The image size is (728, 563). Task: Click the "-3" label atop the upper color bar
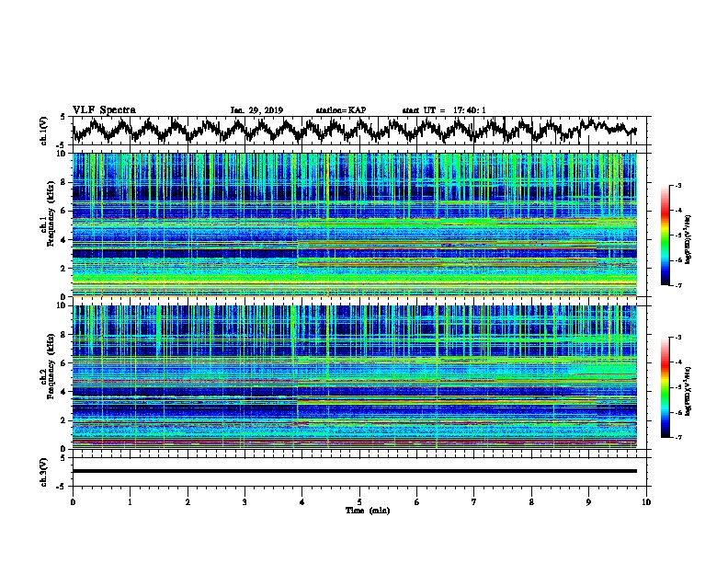click(678, 185)
